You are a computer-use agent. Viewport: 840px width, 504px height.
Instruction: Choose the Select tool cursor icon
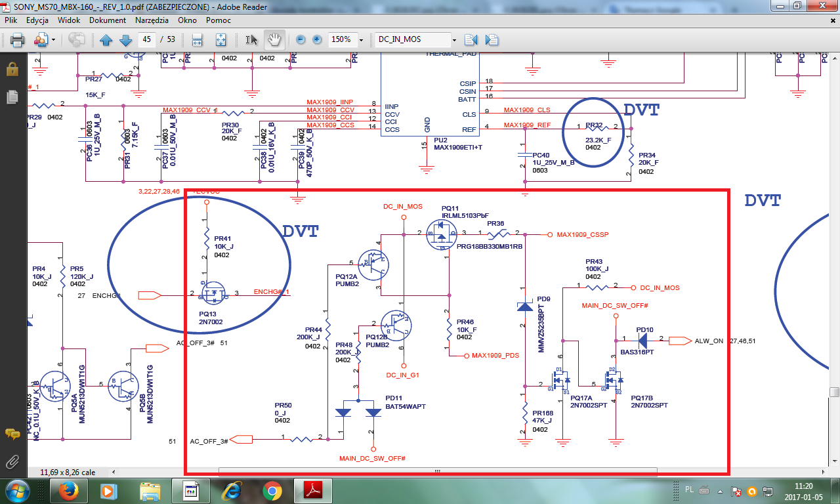tap(251, 39)
